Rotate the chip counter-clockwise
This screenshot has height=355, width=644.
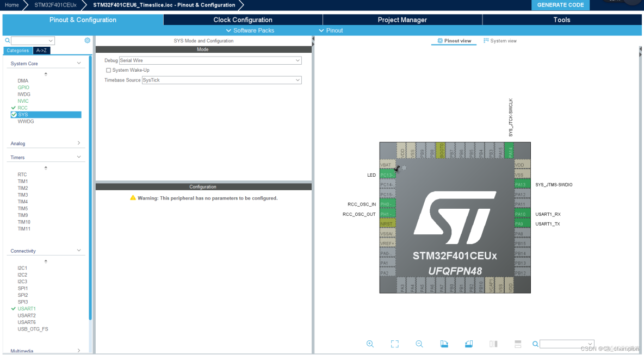(x=468, y=343)
